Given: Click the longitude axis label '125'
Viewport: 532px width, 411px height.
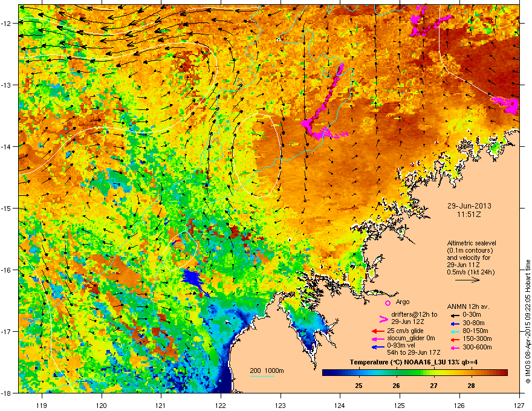Looking at the screenshot, I should [400, 405].
